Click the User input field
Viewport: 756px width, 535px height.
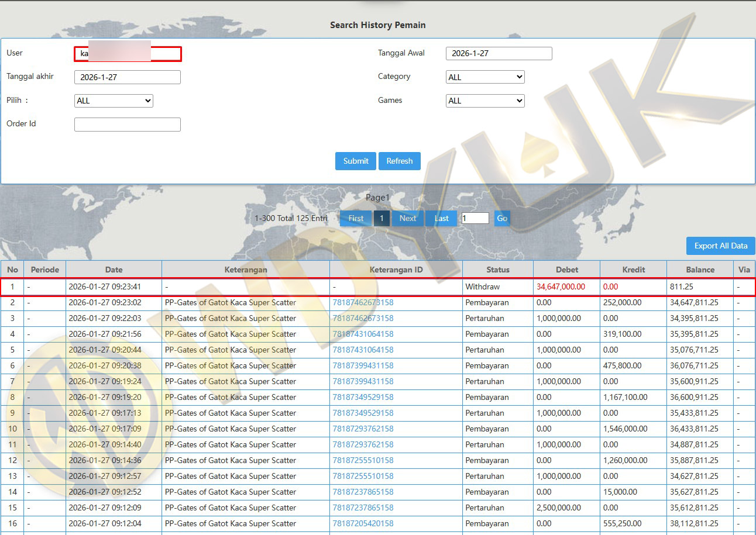click(x=128, y=54)
